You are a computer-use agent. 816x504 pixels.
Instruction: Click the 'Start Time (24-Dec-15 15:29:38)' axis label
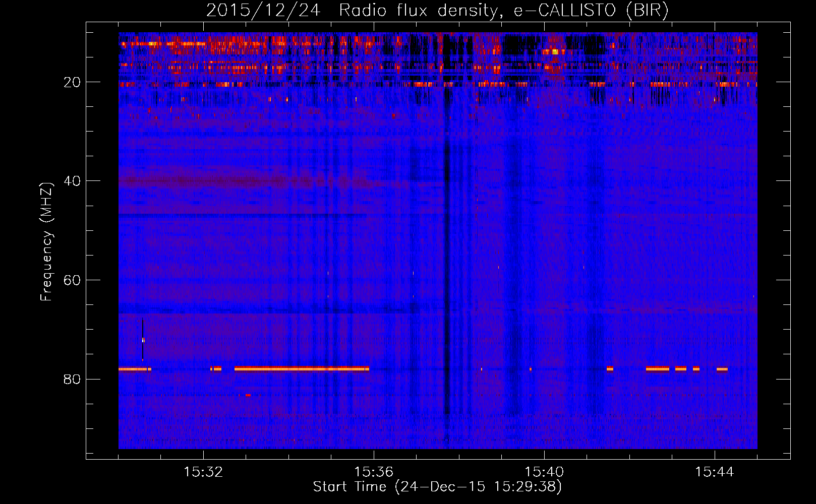[437, 487]
